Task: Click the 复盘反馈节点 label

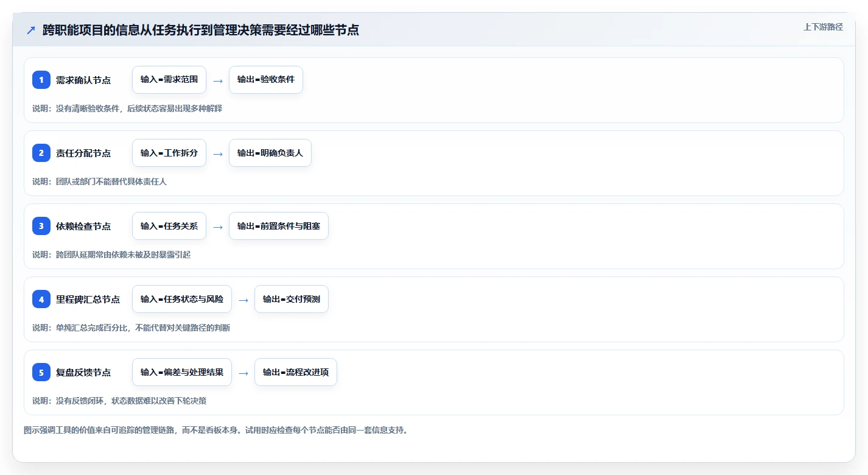Action: pyautogui.click(x=83, y=372)
